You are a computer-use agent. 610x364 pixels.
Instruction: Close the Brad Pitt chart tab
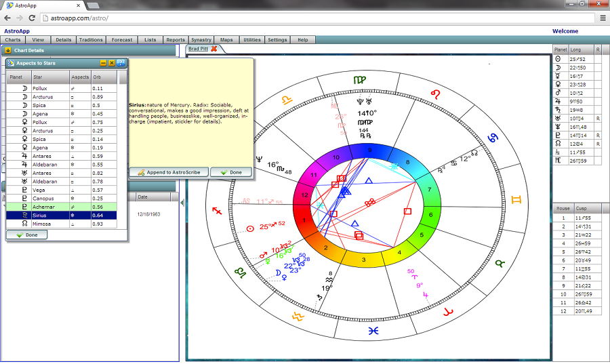tap(214, 49)
